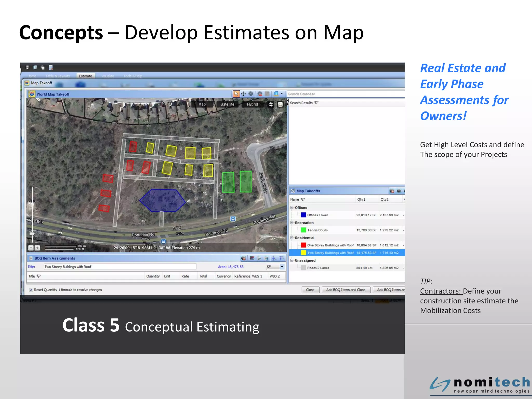
Task: Activate the pan move tool
Action: [x=243, y=94]
